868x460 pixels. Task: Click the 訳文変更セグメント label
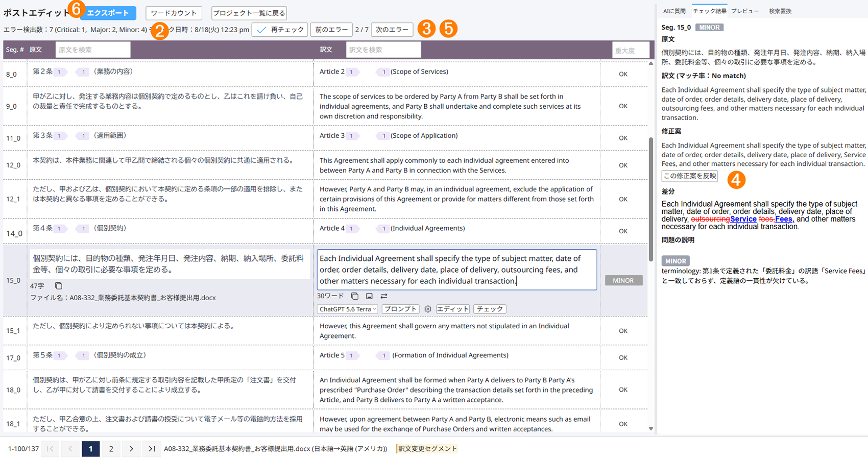click(x=427, y=449)
